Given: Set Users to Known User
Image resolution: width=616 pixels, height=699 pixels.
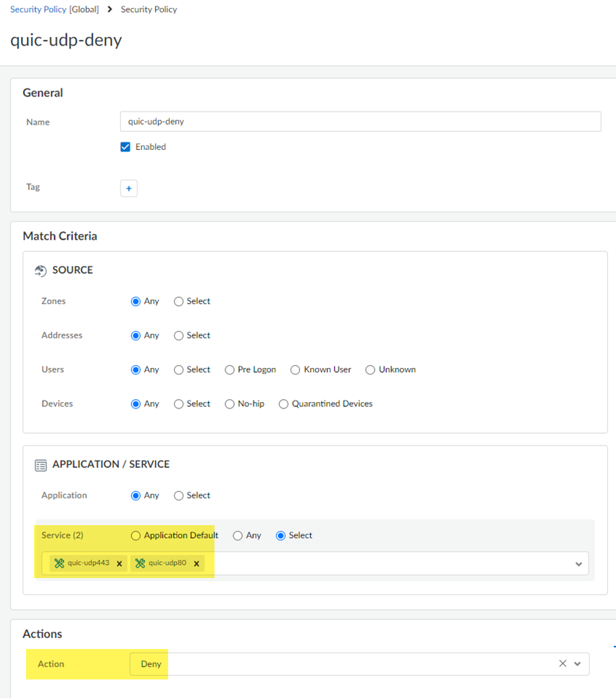Looking at the screenshot, I should (295, 369).
